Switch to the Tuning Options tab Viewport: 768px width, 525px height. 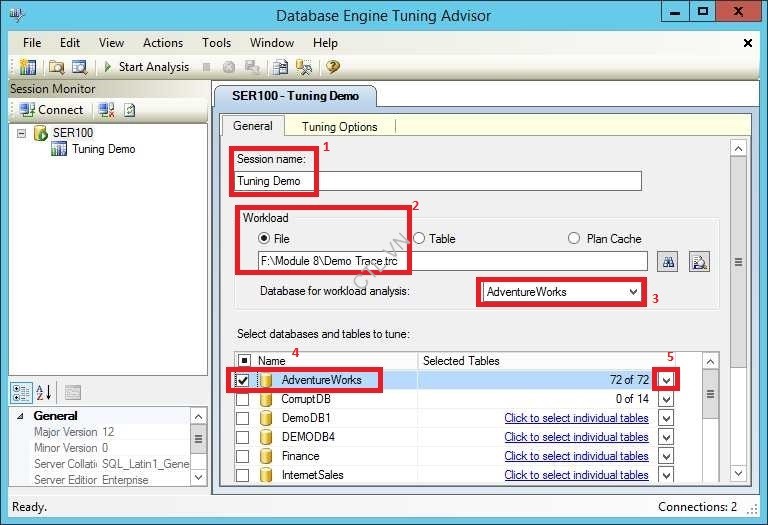(x=339, y=126)
